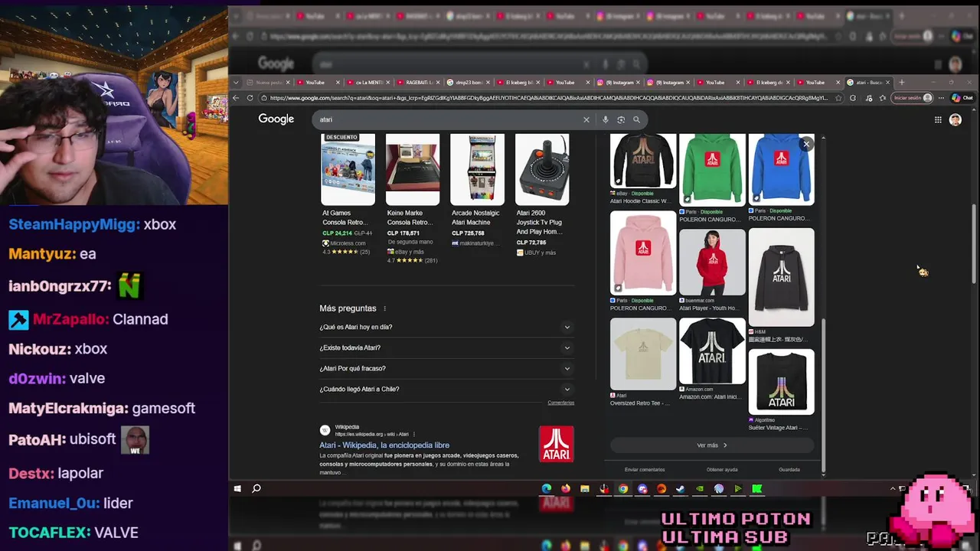Open Amazon.com black Atari T-shirt image
This screenshot has height=551, width=980.
[712, 351]
